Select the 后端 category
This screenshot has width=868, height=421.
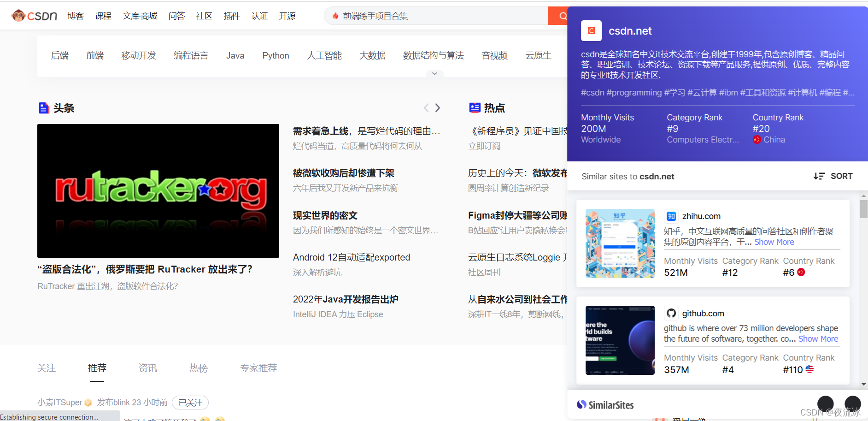(x=60, y=56)
